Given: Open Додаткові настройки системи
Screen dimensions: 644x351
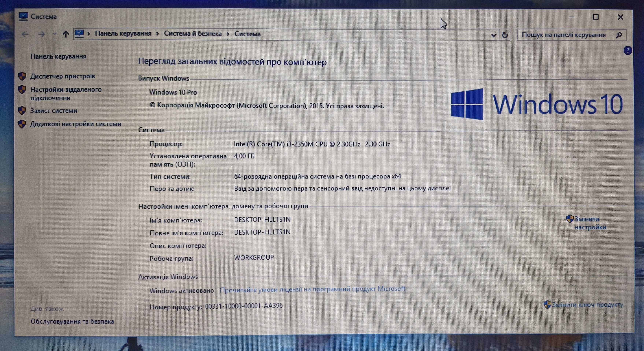Looking at the screenshot, I should pos(76,124).
